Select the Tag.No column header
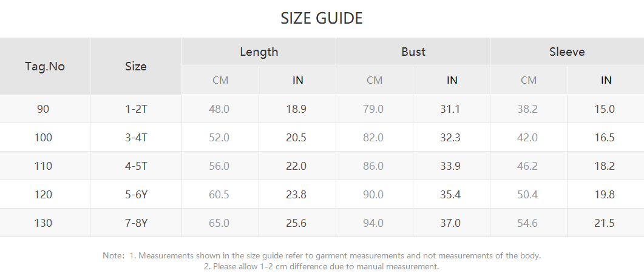Viewport: 644px width, 279px height. point(45,66)
